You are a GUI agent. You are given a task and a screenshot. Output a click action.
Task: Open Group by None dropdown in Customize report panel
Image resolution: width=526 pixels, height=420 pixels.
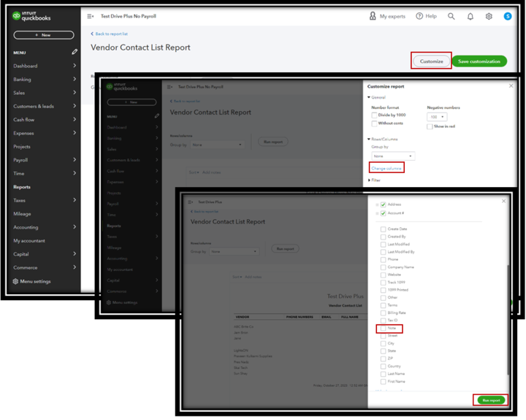(393, 156)
